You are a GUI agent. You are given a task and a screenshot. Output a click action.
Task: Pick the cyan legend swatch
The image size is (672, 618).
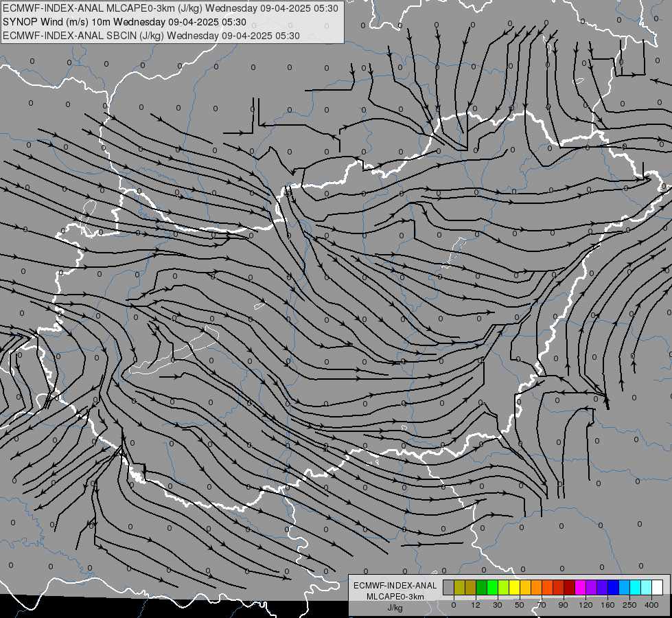pos(635,587)
